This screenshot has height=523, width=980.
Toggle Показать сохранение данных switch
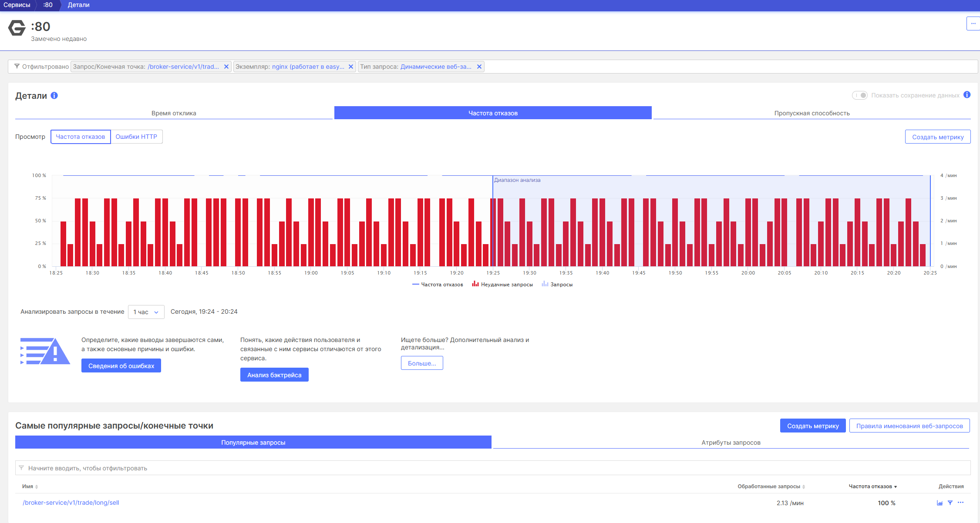pos(860,95)
